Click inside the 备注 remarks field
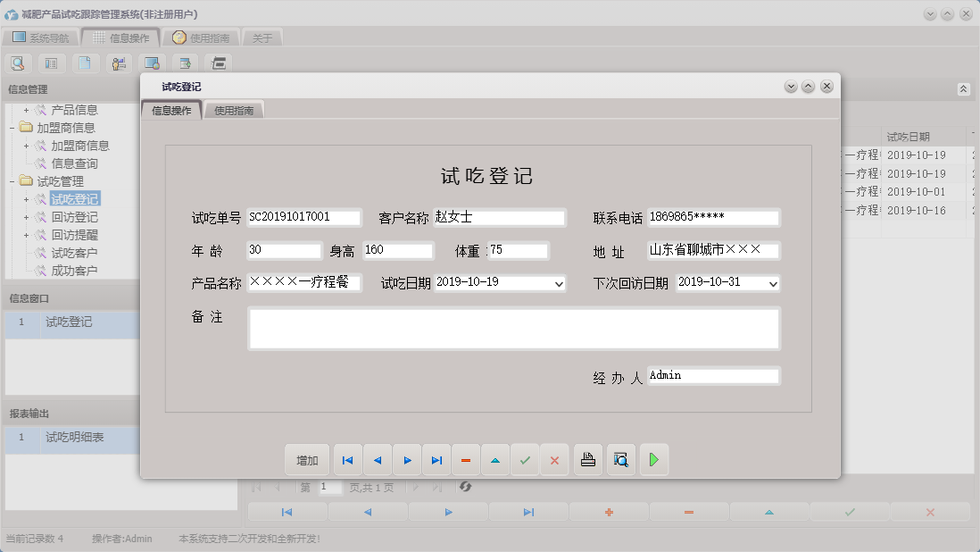The width and height of the screenshot is (980, 552). [x=513, y=329]
